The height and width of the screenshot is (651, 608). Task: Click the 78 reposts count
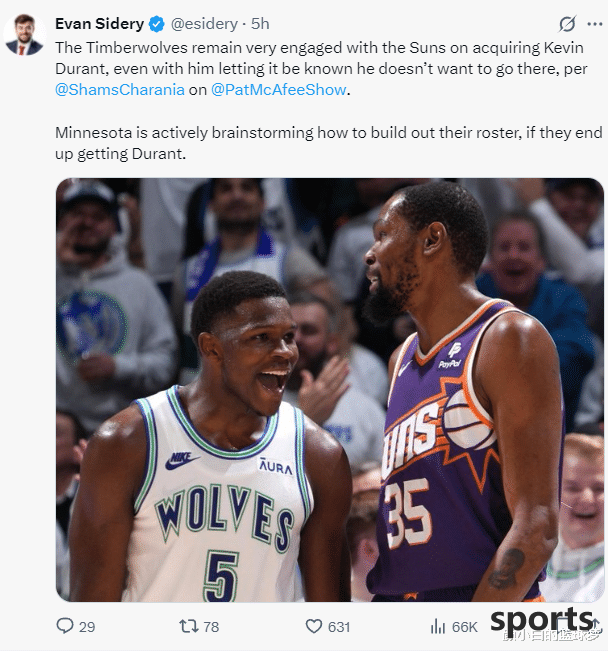tap(211, 627)
